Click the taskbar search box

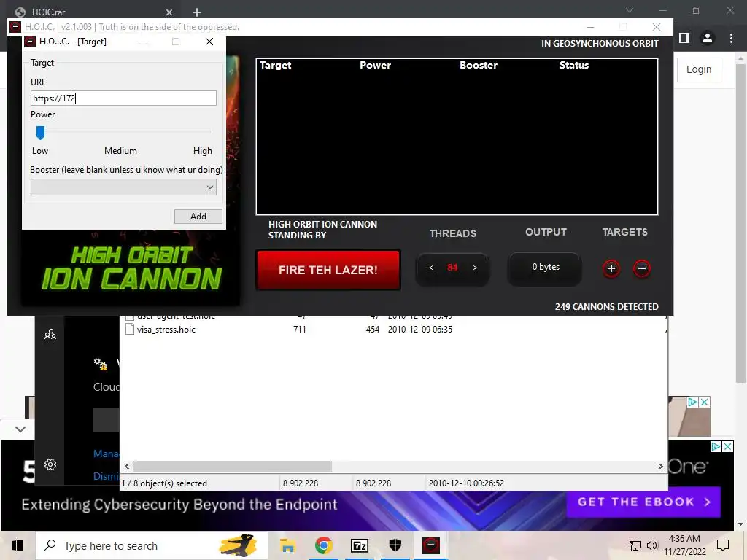pos(152,545)
